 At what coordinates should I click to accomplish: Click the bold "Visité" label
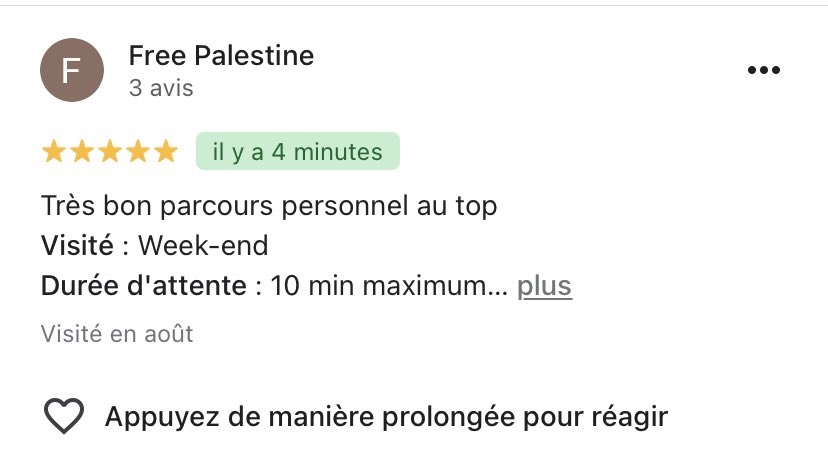[x=77, y=246]
